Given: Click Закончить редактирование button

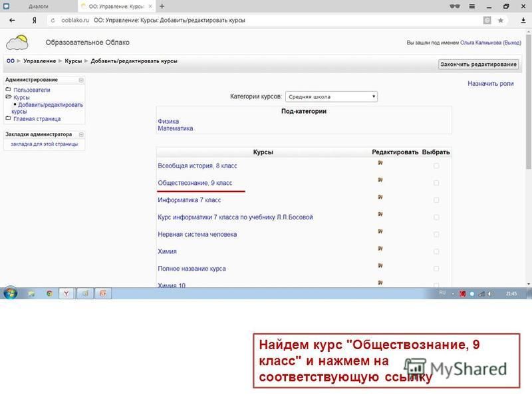Looking at the screenshot, I should [478, 64].
